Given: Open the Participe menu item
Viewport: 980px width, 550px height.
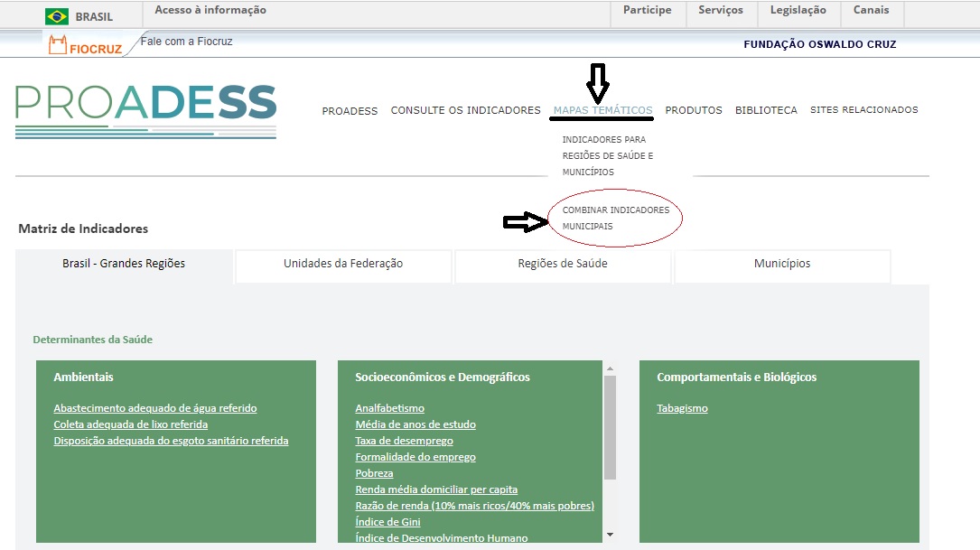Looking at the screenshot, I should 648,10.
